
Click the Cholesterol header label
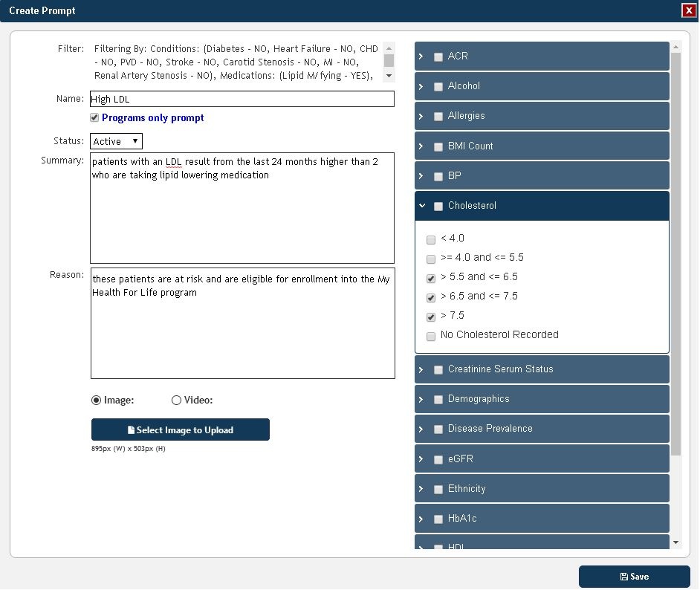(x=472, y=205)
